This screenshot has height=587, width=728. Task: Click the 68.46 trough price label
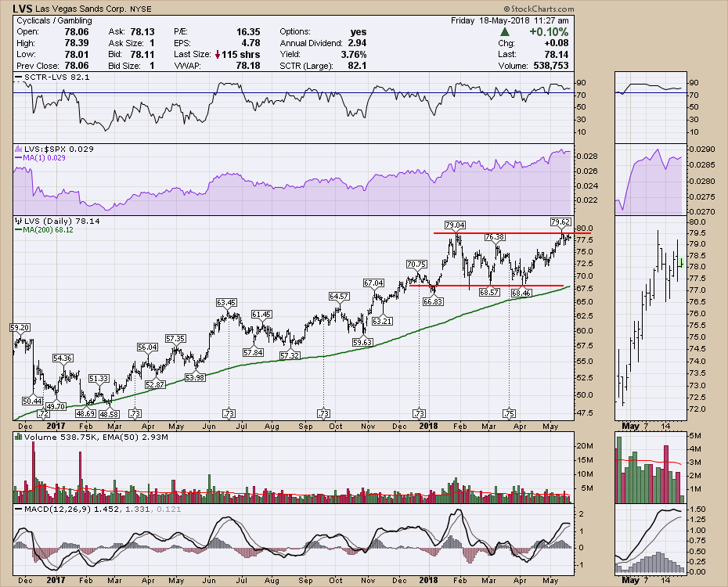click(x=521, y=293)
